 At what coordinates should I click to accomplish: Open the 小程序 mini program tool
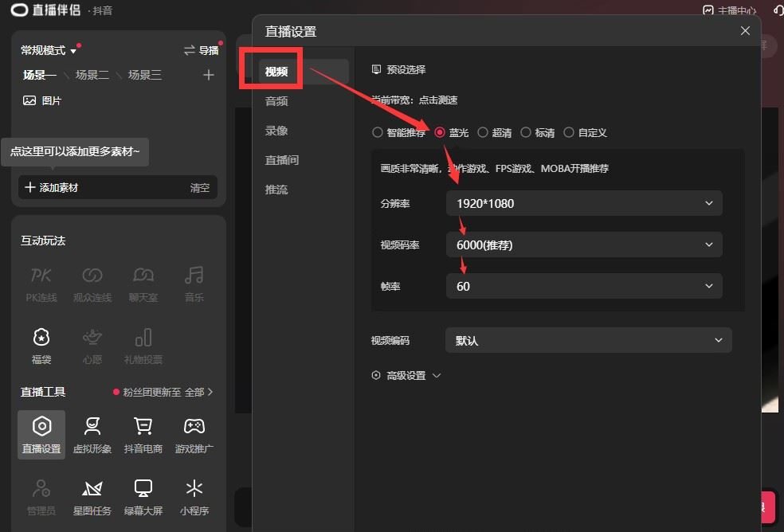coord(194,497)
